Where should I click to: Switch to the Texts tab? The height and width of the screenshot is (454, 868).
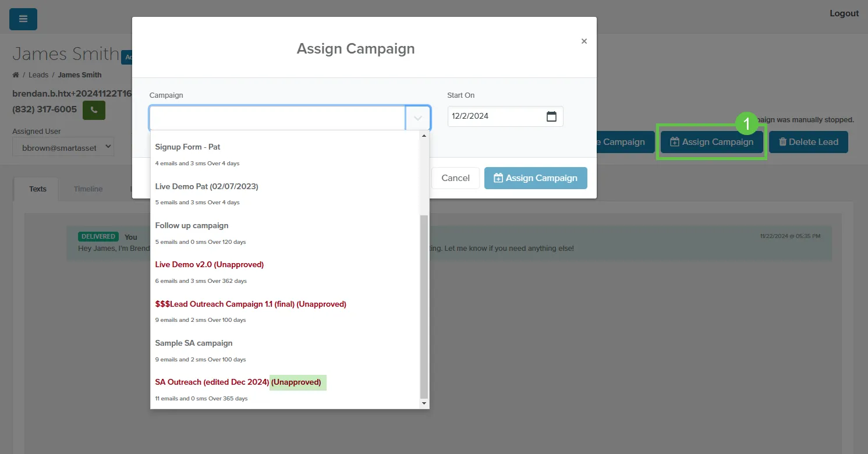pyautogui.click(x=38, y=189)
